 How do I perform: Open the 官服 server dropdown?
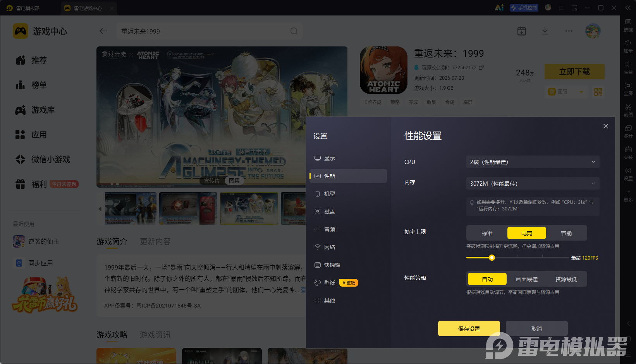[x=566, y=92]
